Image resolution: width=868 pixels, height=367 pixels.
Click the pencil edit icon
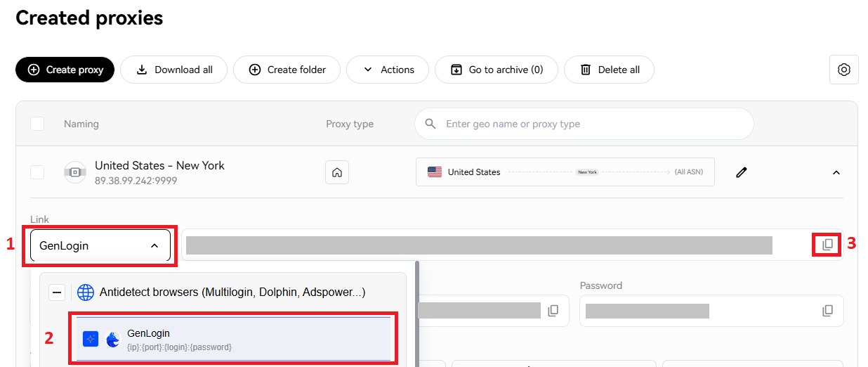tap(741, 172)
